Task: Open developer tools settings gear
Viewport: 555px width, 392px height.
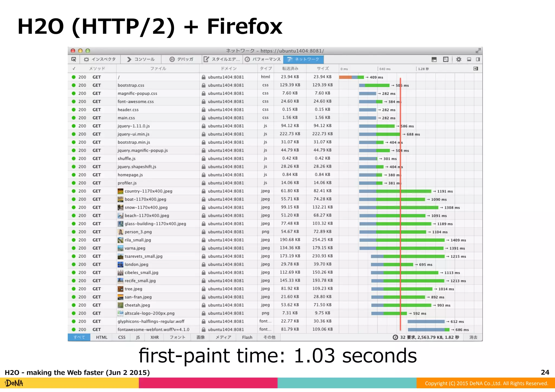Action: click(459, 59)
